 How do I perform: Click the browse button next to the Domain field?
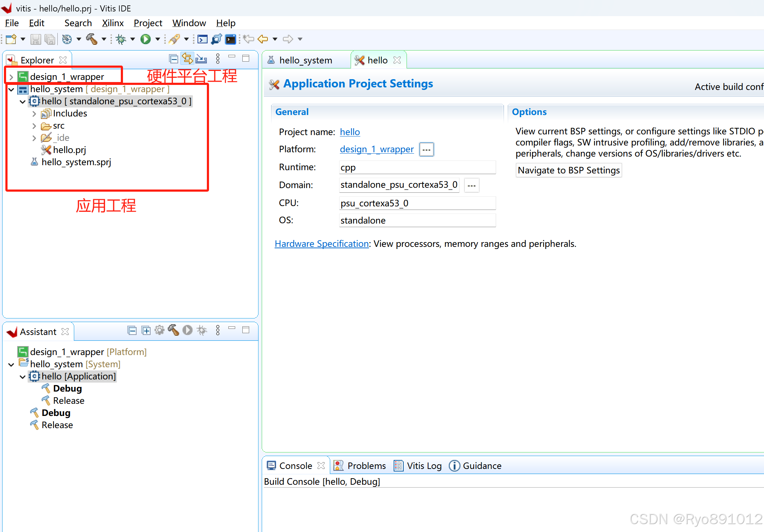(471, 185)
